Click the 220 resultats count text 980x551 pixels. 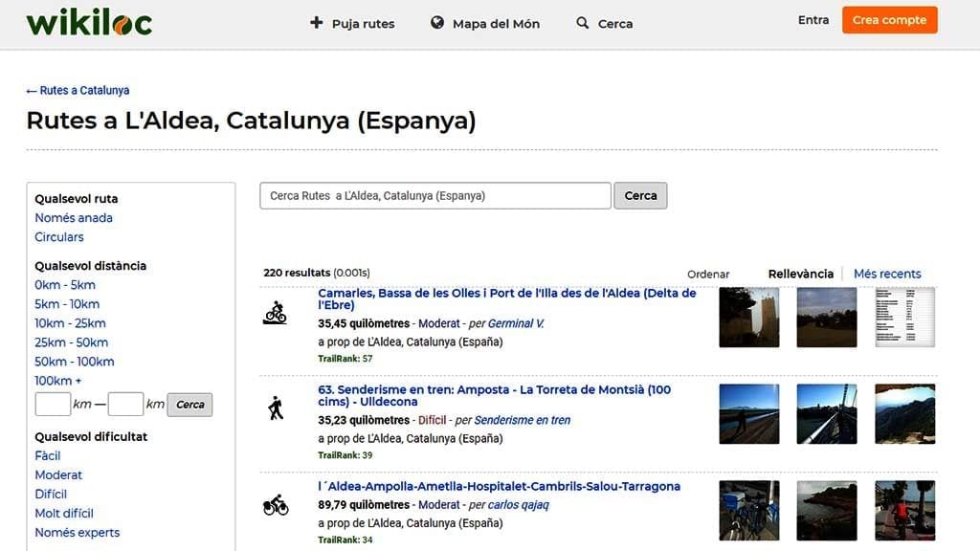[x=297, y=273]
